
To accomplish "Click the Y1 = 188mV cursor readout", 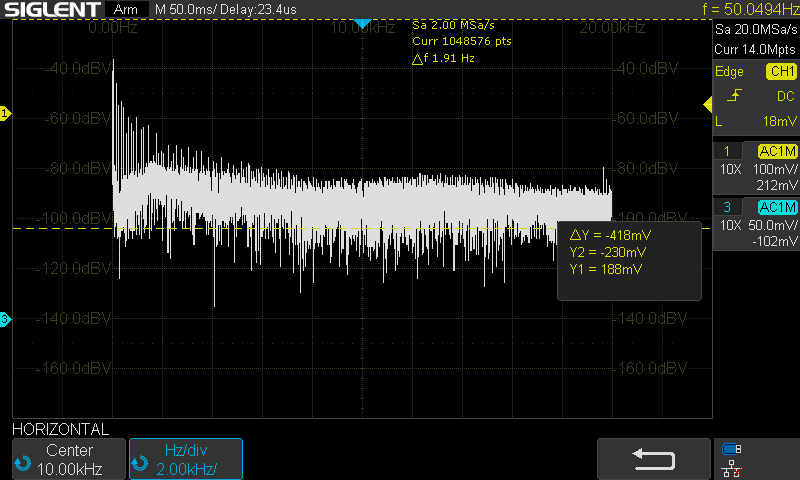I will tap(606, 269).
